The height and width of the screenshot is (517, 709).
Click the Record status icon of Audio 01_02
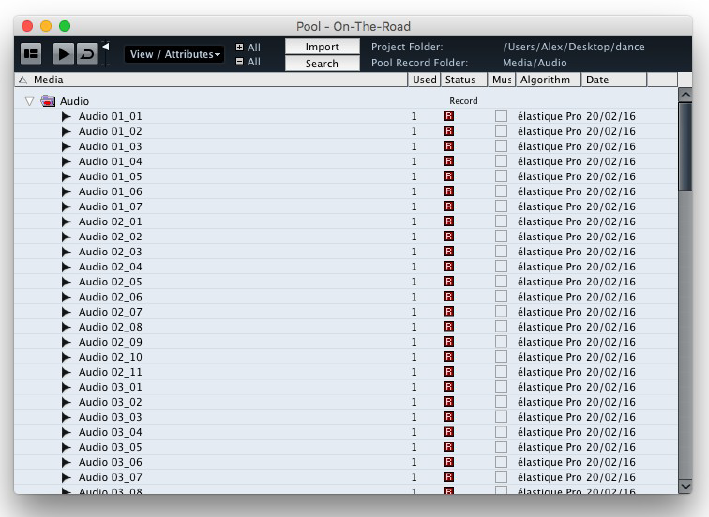coord(449,131)
